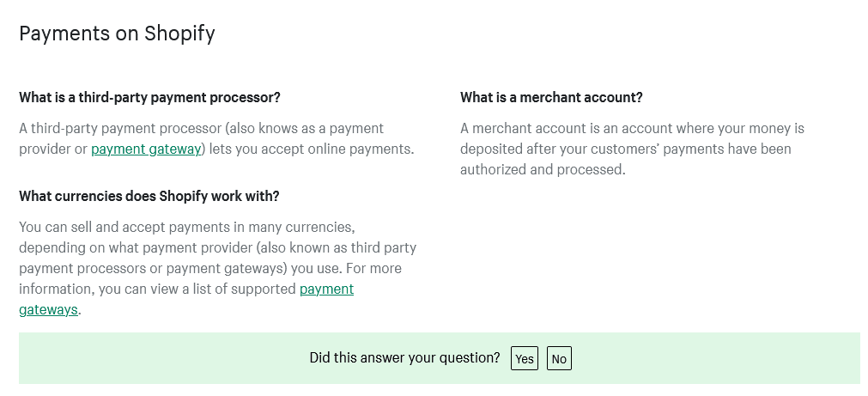Viewport: 868px width, 396px height.
Task: Click the line "deposited after your customers' payments"
Action: (x=625, y=149)
